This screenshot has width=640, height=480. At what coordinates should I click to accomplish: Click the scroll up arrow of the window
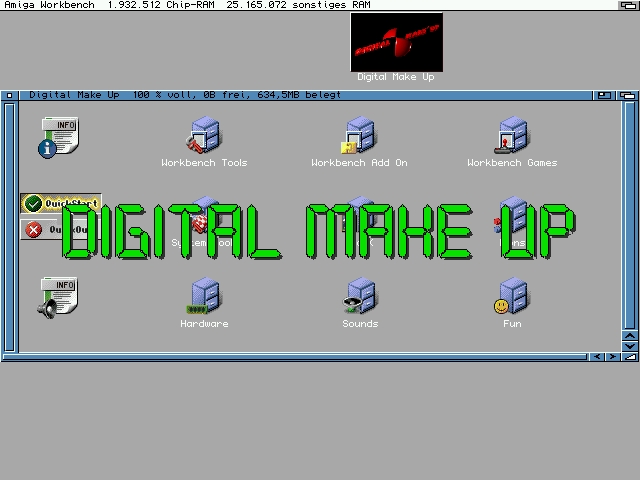(630, 336)
